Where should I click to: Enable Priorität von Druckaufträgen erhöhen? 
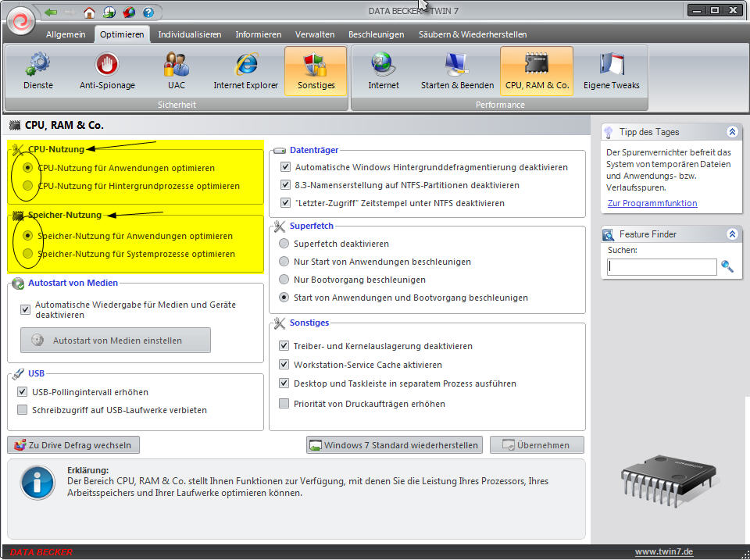284,404
